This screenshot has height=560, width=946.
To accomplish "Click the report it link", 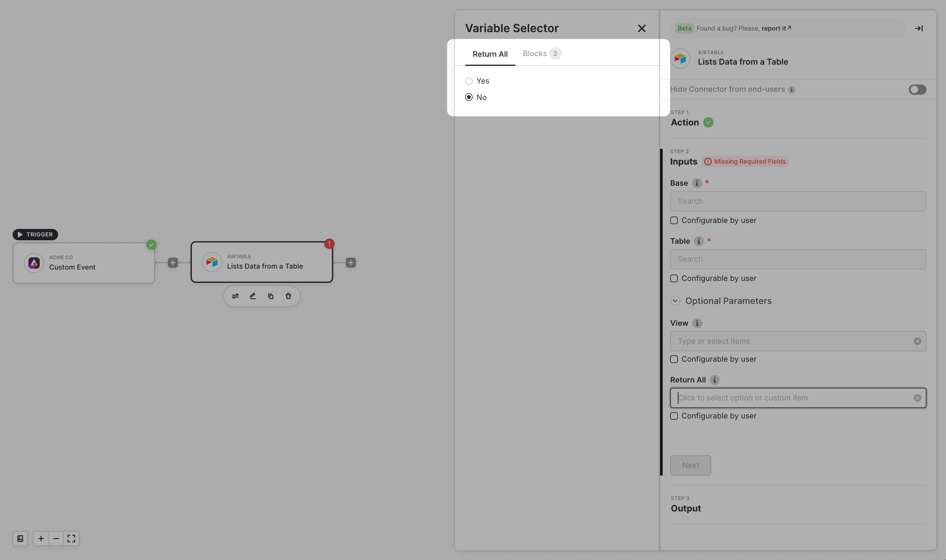I will [x=776, y=28].
